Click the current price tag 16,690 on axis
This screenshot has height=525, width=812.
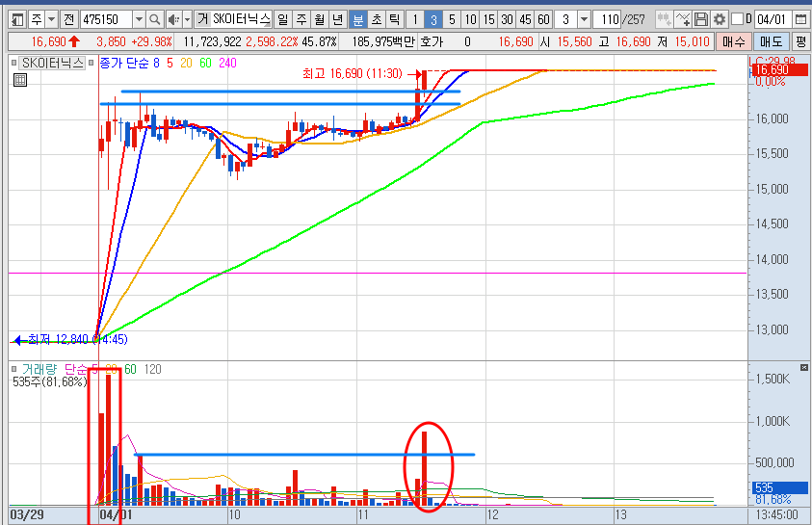click(x=780, y=70)
